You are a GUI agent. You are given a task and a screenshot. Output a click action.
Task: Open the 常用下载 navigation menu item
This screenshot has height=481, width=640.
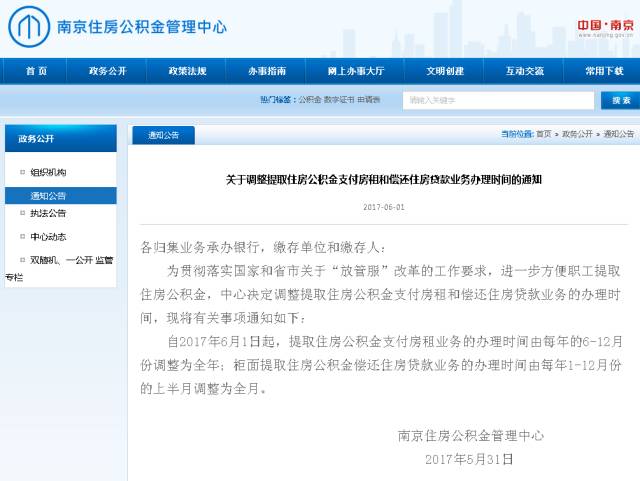pos(604,71)
